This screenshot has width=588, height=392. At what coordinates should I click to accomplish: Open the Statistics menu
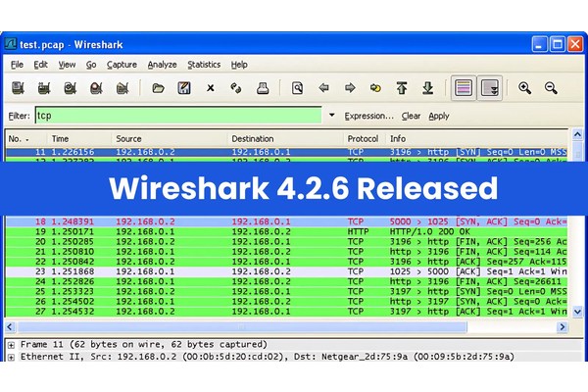(204, 65)
